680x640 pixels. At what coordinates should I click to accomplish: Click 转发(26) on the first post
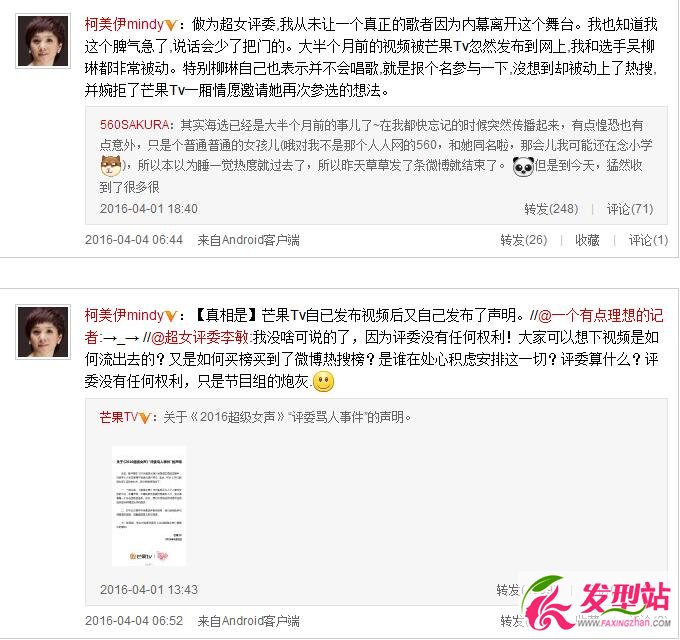pyautogui.click(x=524, y=240)
